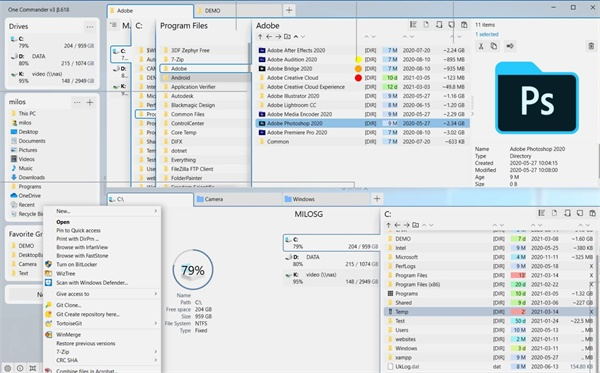Click yellow color tag on Adobe Audition 2020

[x=358, y=60]
